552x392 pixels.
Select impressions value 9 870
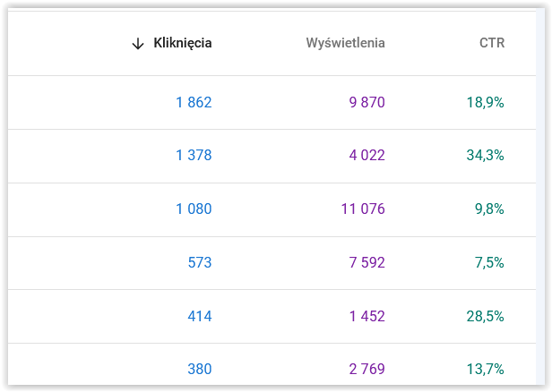367,103
